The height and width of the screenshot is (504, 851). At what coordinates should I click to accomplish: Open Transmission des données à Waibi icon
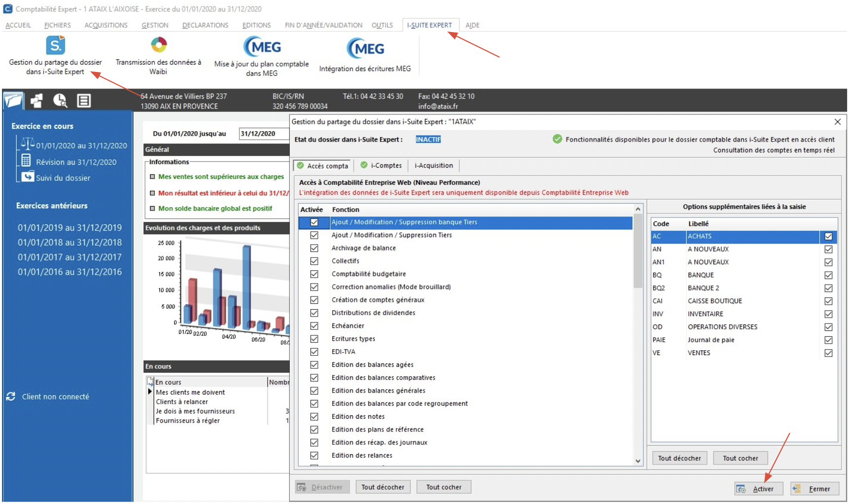pyautogui.click(x=158, y=45)
